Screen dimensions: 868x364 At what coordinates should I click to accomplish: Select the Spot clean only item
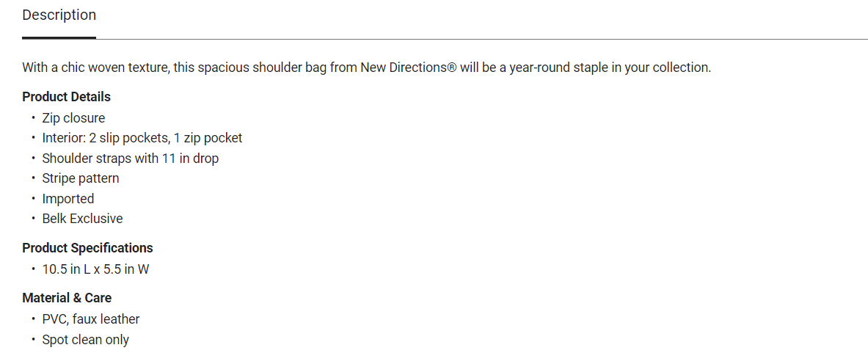pos(85,340)
